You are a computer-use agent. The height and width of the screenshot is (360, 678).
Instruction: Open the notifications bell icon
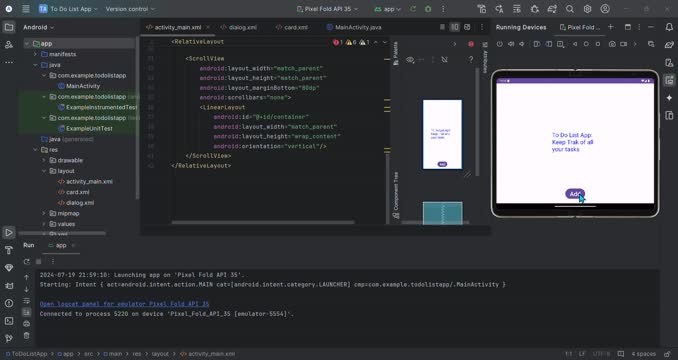[x=669, y=27]
